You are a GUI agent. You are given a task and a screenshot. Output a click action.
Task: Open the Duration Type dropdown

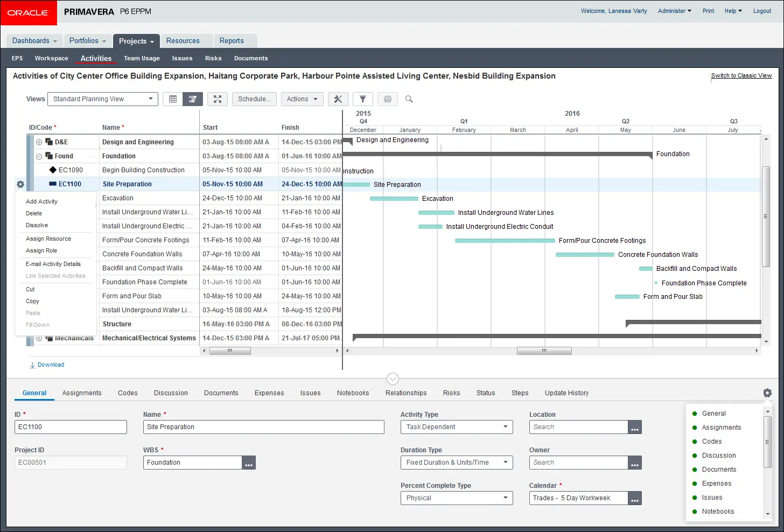[457, 463]
